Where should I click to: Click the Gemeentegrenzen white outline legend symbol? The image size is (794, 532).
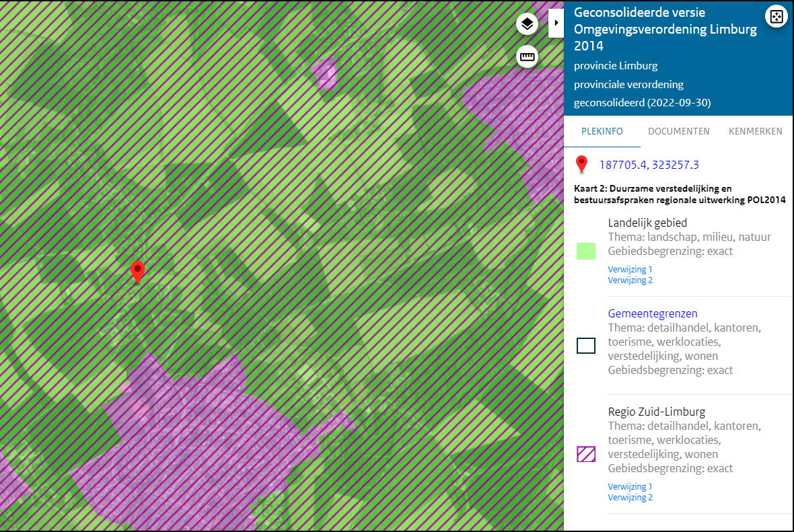point(585,346)
